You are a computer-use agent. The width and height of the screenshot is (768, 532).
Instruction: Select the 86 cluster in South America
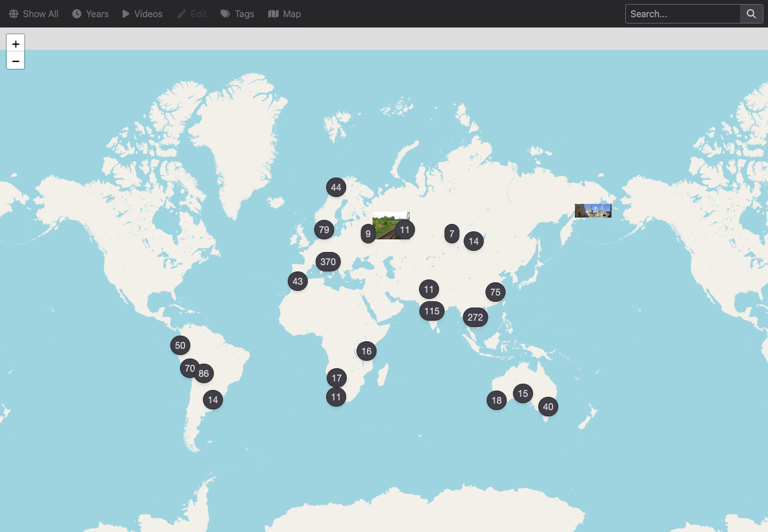pyautogui.click(x=203, y=373)
